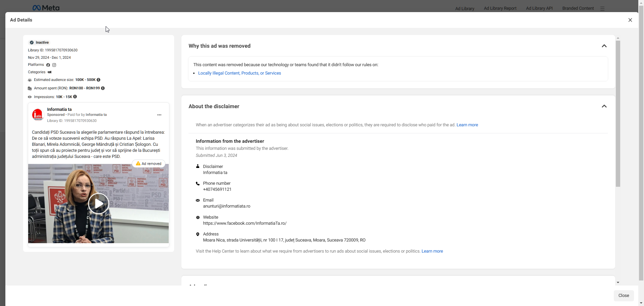Click Learn more beside the disclaimer description
The width and height of the screenshot is (644, 306).
tap(467, 125)
